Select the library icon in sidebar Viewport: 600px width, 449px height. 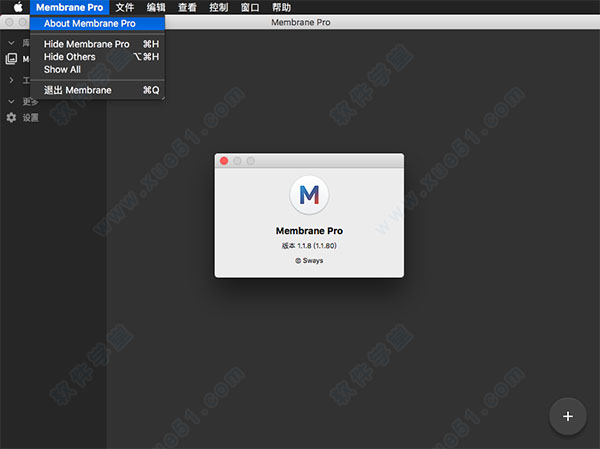click(x=11, y=59)
